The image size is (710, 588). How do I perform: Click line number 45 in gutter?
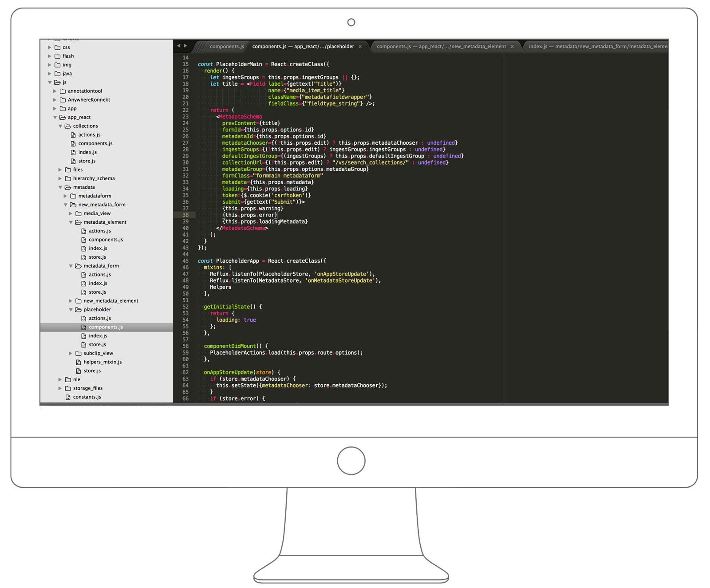point(185,261)
